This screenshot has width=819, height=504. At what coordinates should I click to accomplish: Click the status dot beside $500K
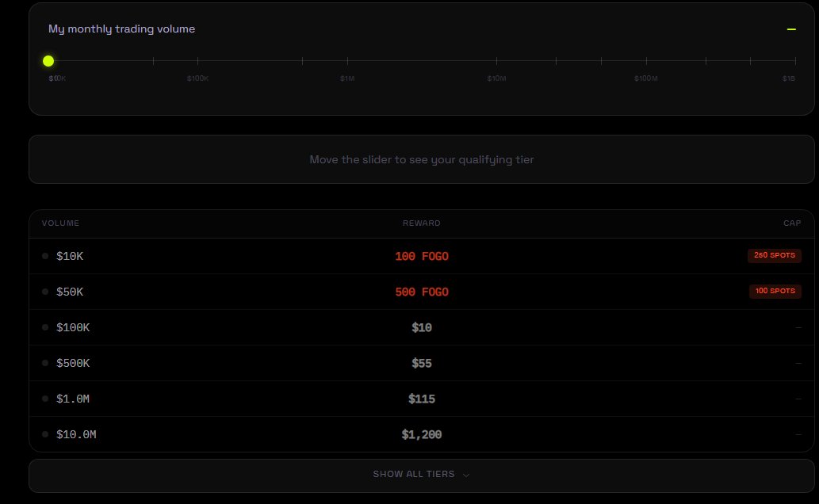pyautogui.click(x=45, y=362)
